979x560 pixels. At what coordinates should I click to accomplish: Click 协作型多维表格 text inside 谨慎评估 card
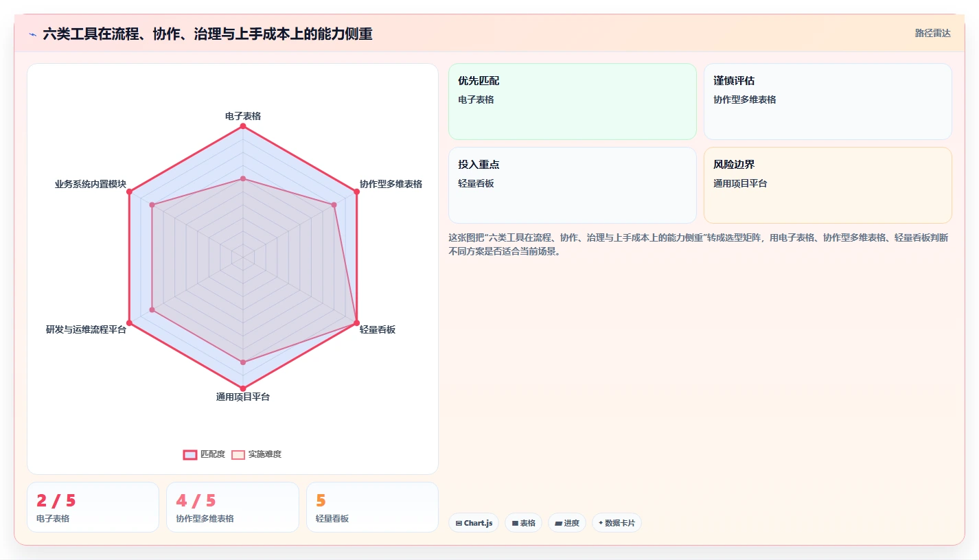coord(745,100)
